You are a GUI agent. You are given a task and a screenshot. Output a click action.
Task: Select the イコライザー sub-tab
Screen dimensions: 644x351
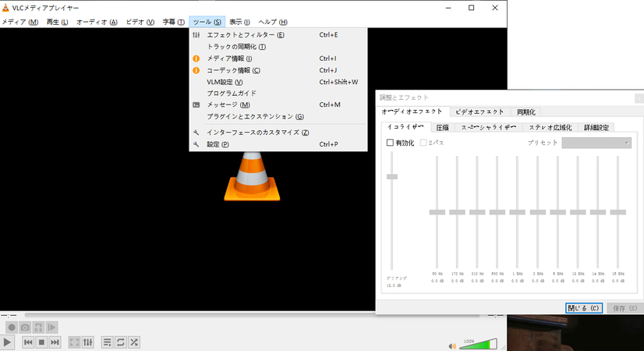point(405,127)
